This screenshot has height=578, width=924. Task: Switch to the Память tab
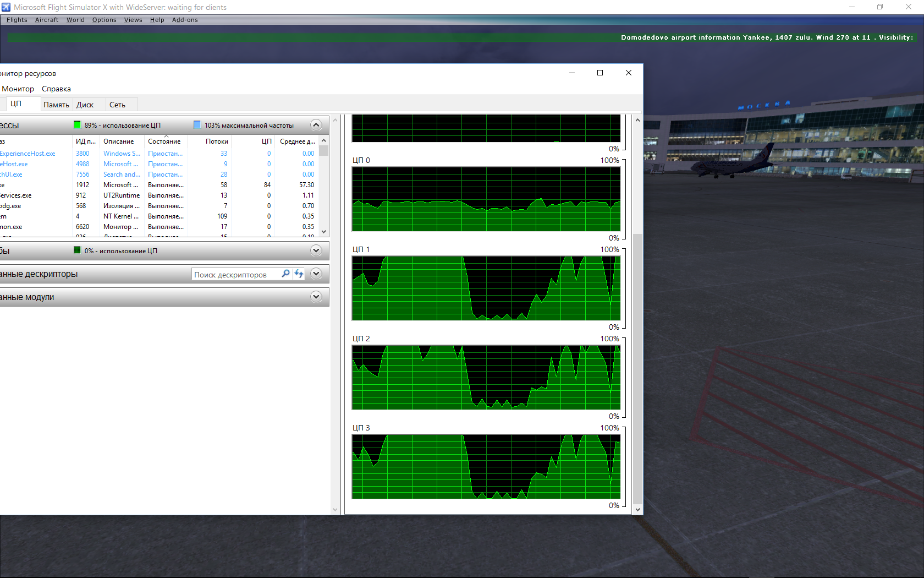[x=56, y=105]
